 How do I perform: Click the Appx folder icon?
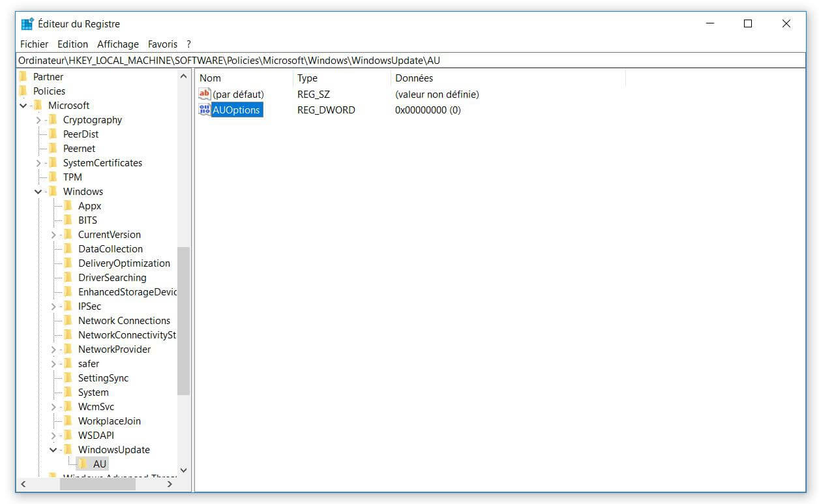pyautogui.click(x=68, y=205)
